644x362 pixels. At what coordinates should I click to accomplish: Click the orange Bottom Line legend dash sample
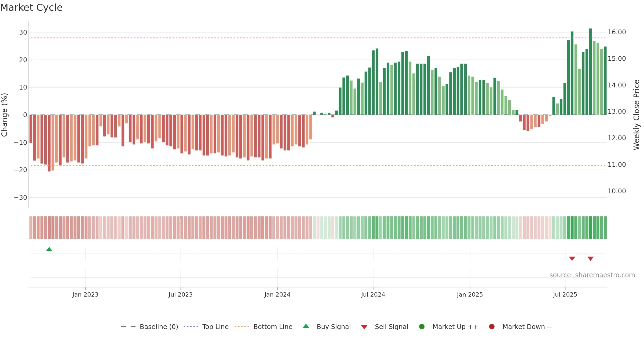(x=242, y=327)
